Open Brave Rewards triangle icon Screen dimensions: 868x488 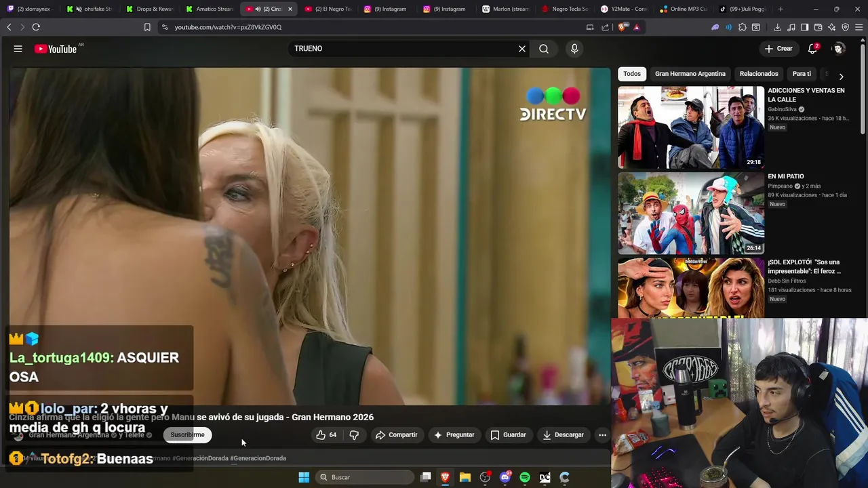636,27
